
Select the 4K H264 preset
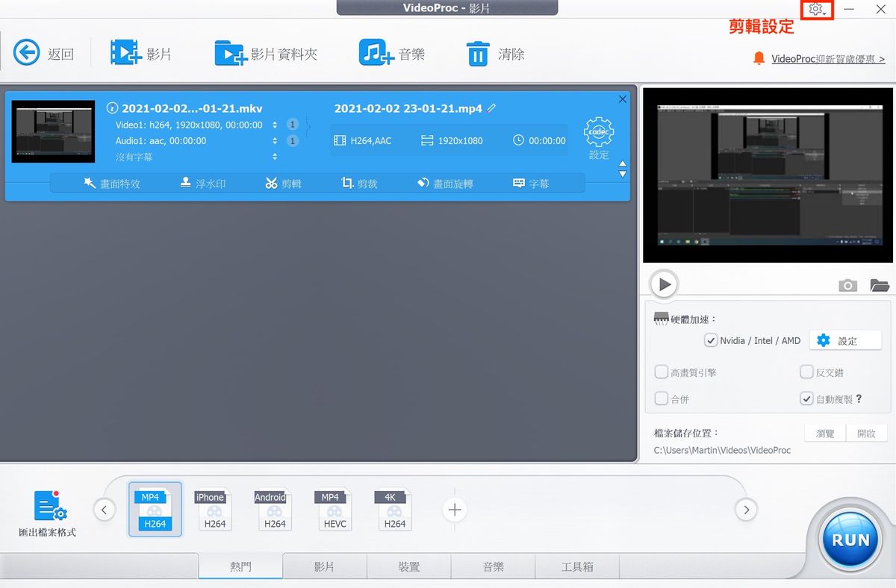coord(394,510)
